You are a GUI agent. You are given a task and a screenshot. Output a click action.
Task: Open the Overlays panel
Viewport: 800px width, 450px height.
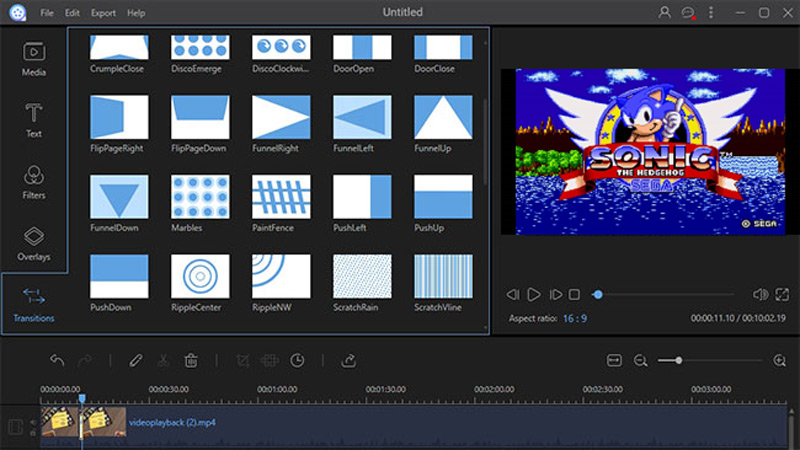[x=34, y=244]
